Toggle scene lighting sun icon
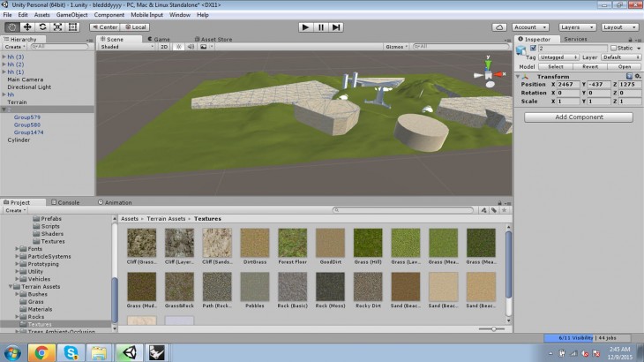The image size is (644, 362). (x=177, y=47)
